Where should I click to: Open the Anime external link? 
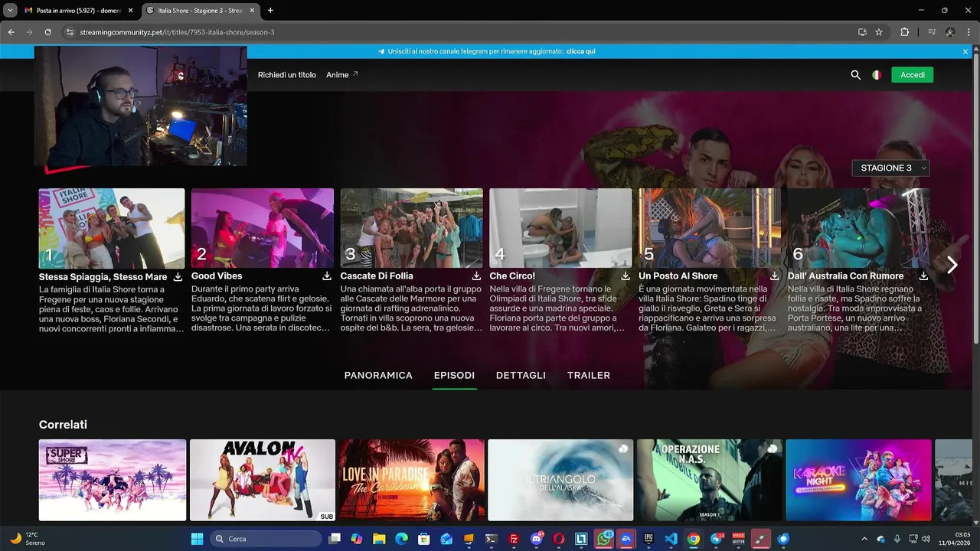tap(342, 75)
